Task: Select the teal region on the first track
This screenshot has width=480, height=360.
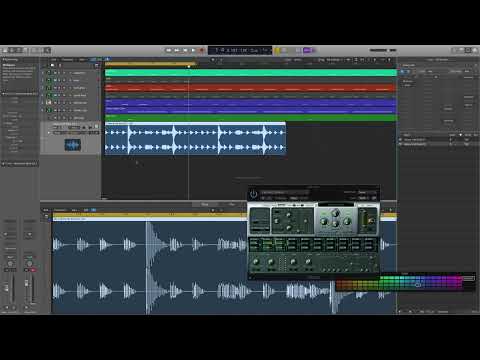Action: (251, 73)
